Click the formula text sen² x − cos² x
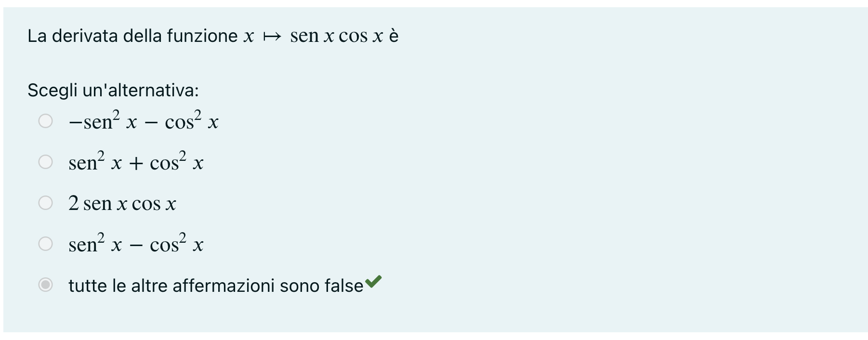This screenshot has height=340, width=868. (136, 245)
